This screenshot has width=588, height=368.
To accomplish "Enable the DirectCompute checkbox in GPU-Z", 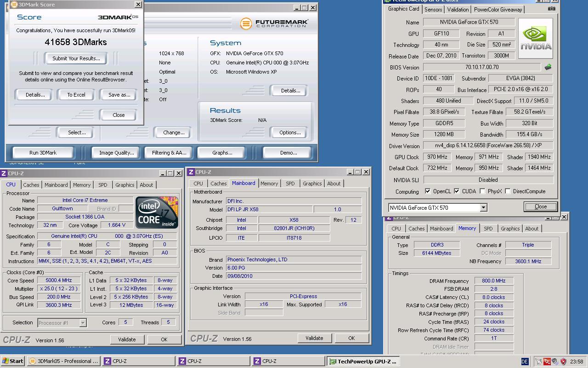I will [508, 191].
